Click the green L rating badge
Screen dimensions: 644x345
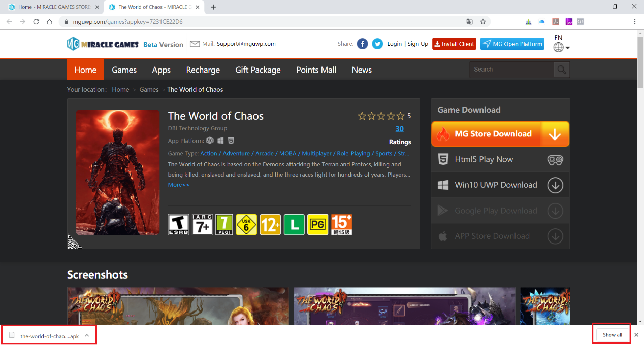pyautogui.click(x=294, y=224)
